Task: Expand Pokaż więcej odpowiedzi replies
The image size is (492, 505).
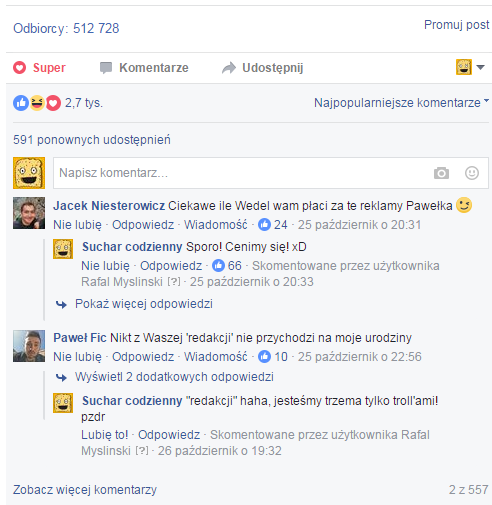Action: coord(134,304)
